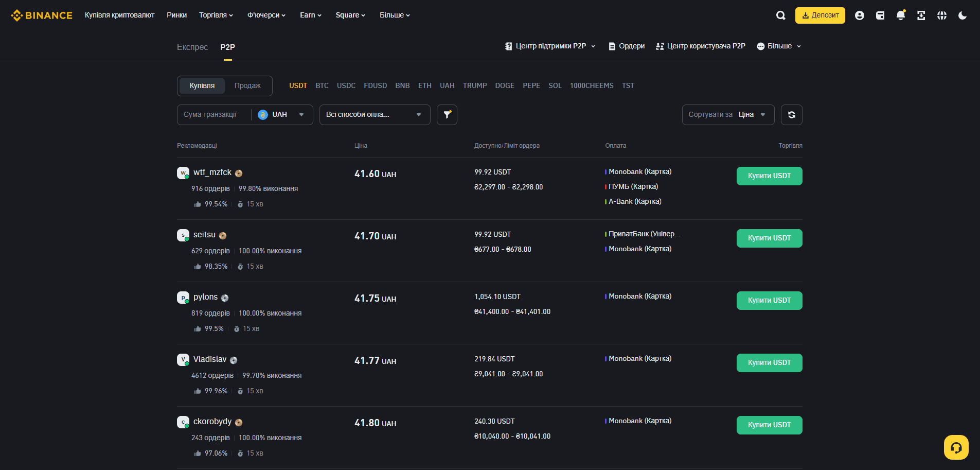Screen dimensions: 980x470
Task: Click the filter funnel icon
Action: coord(447,115)
